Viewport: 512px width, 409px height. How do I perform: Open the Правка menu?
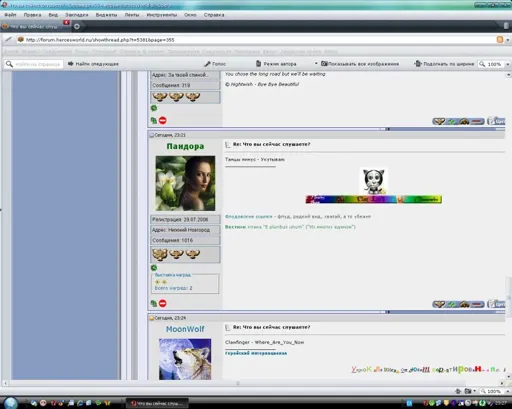pos(32,15)
